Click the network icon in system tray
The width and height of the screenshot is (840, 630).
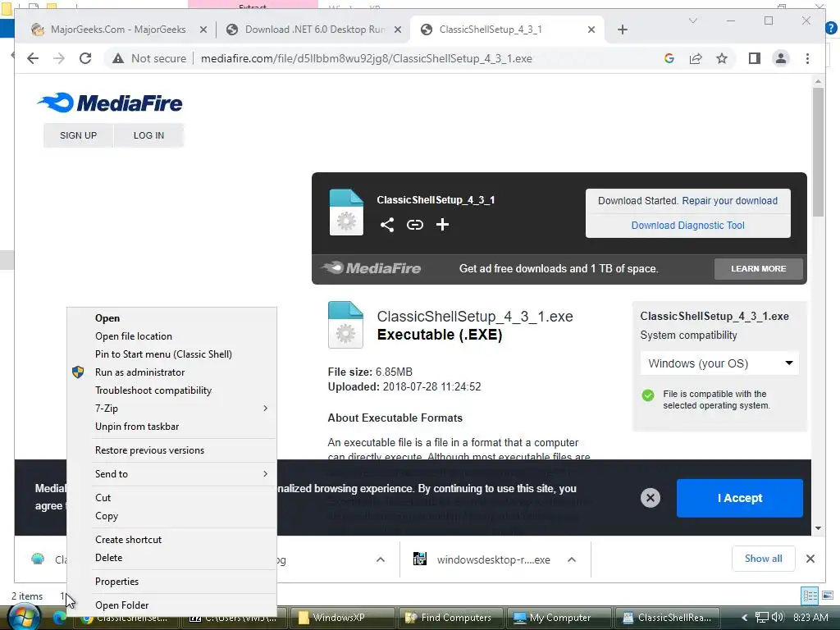pos(762,618)
